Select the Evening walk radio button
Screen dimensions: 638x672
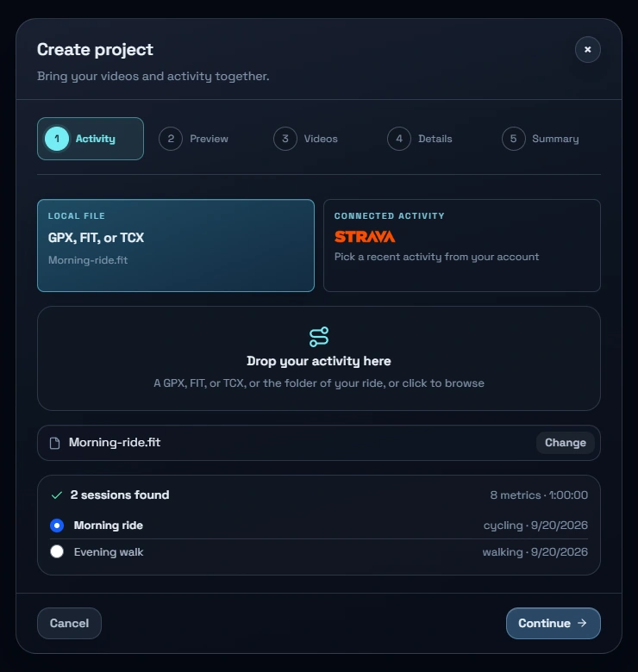pyautogui.click(x=57, y=551)
